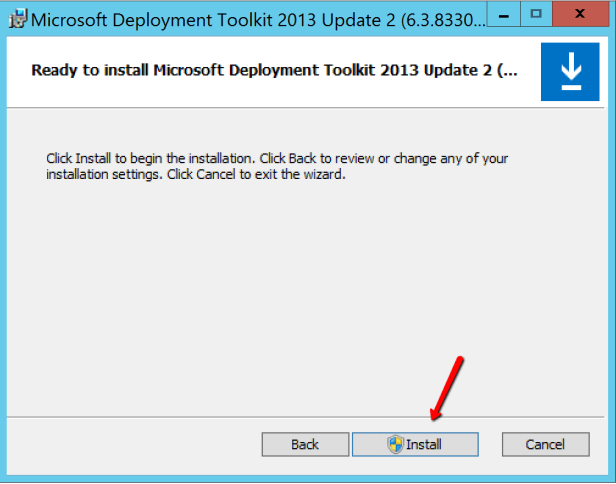Maximize the setup wizard window

536,14
